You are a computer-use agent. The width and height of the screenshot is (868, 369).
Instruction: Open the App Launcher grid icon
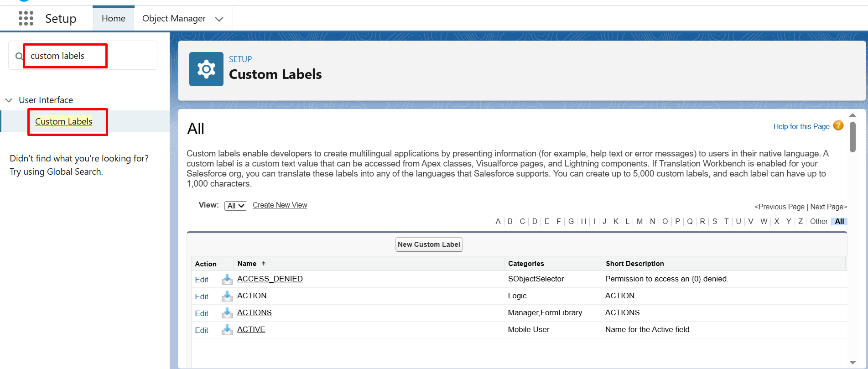tap(26, 18)
